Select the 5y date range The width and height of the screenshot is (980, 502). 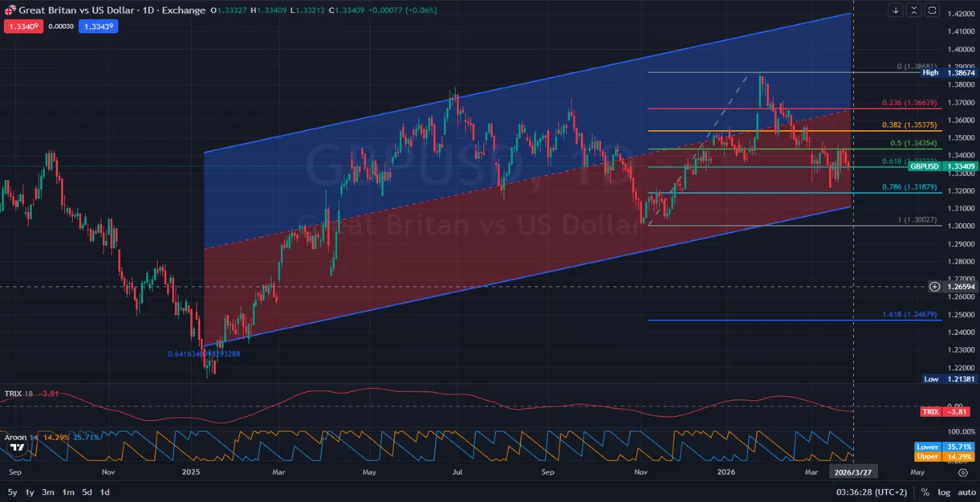click(12, 492)
